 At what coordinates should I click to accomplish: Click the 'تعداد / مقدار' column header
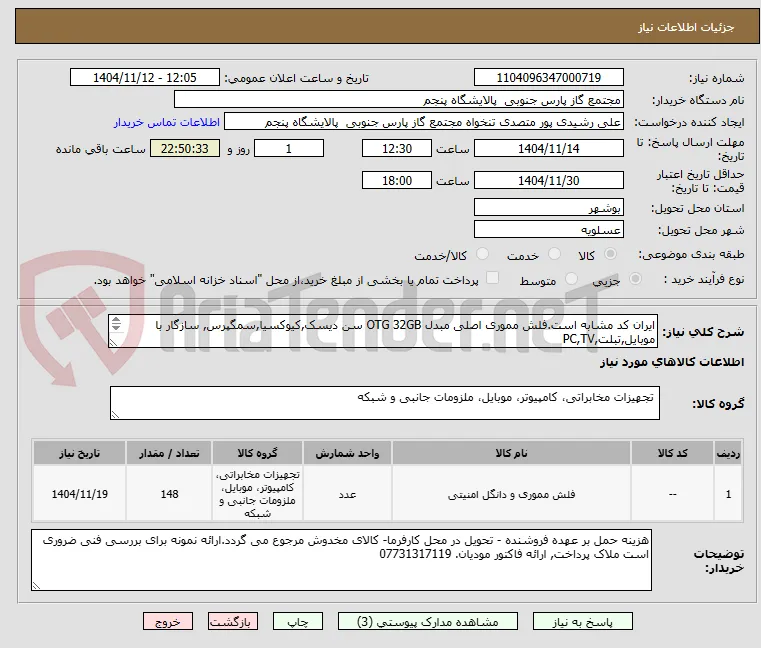point(169,453)
